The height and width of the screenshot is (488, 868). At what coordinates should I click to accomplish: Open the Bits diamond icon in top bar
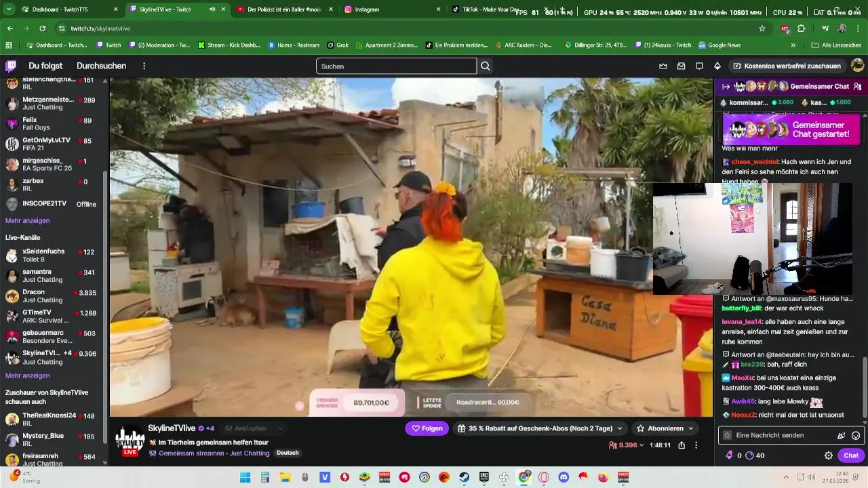(717, 66)
